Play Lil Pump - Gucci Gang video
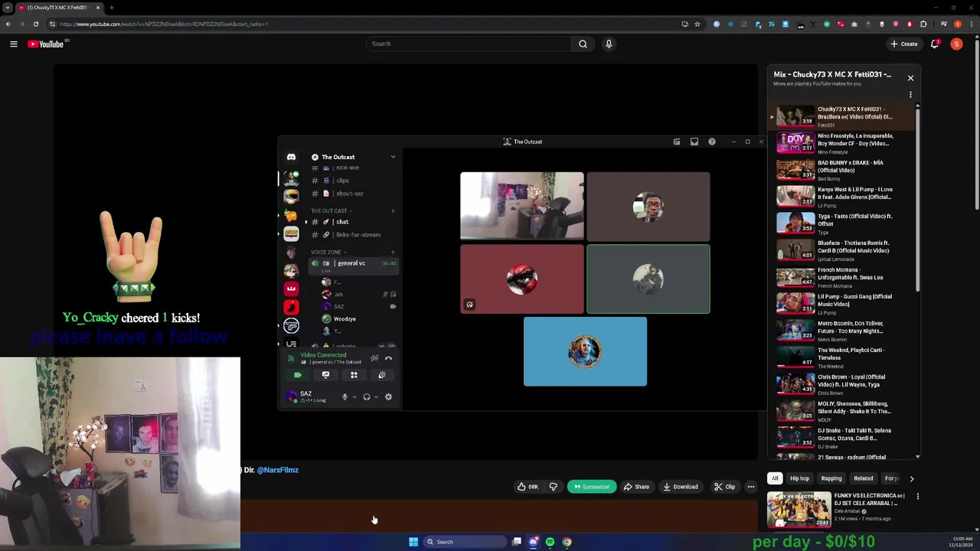This screenshot has height=551, width=980. coord(841,303)
